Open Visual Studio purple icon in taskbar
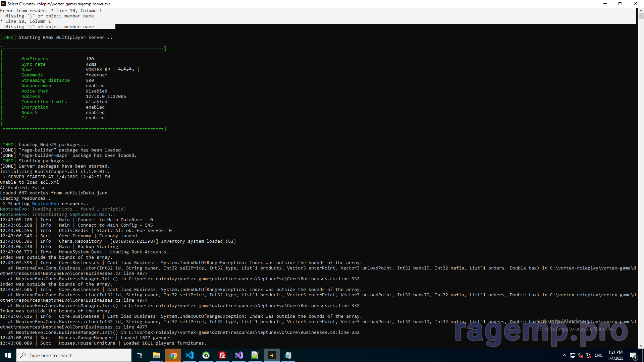The width and height of the screenshot is (644, 362). coord(238,355)
